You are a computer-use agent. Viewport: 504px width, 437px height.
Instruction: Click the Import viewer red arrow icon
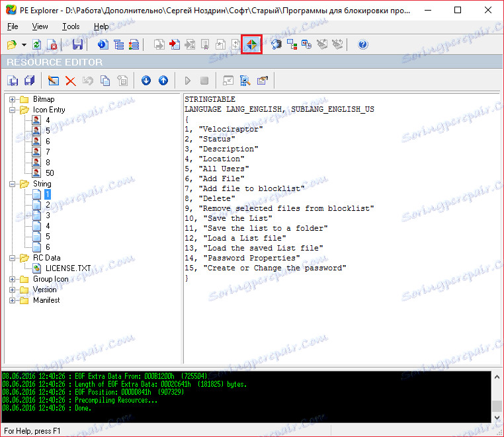coord(175,44)
